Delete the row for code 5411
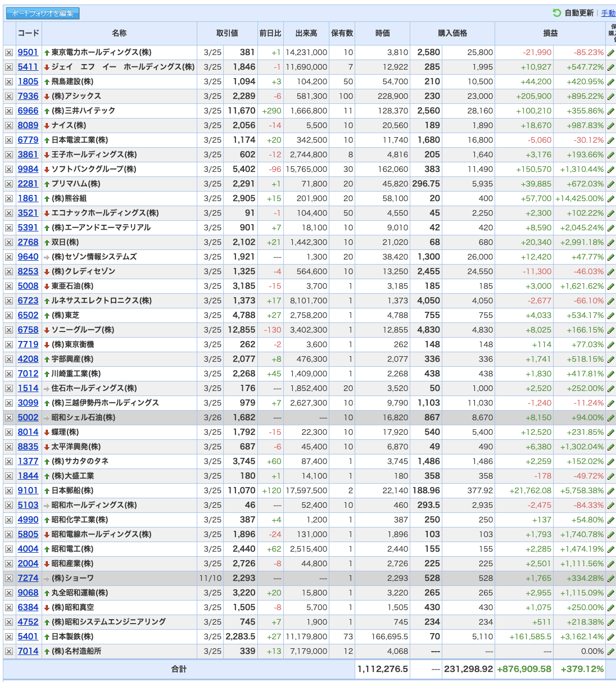 9,67
